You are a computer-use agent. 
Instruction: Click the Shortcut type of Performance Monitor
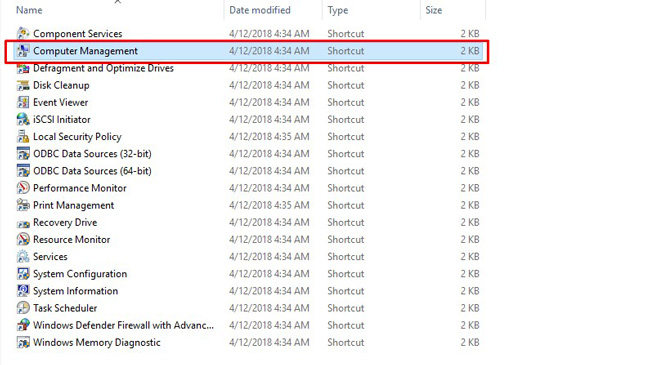[x=346, y=188]
